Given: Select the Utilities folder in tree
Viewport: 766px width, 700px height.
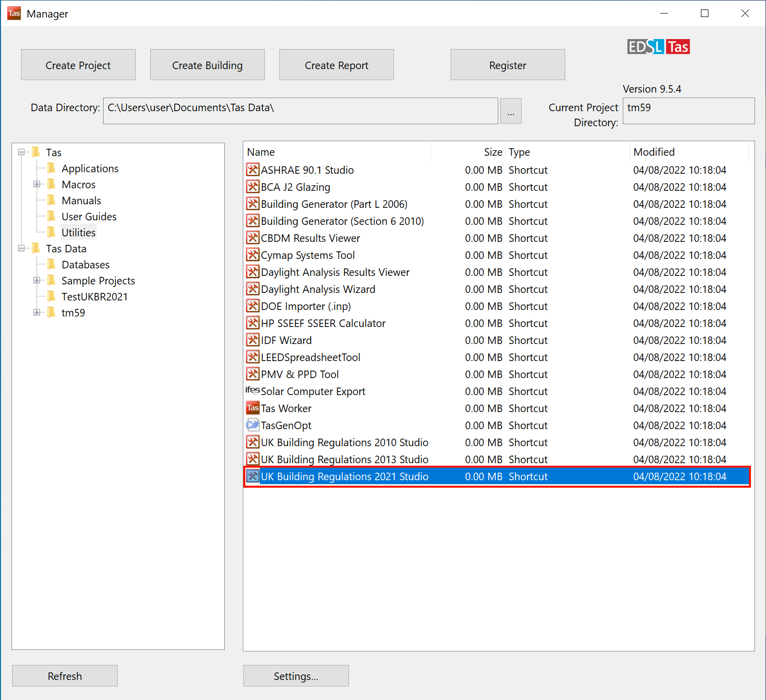Looking at the screenshot, I should point(78,232).
